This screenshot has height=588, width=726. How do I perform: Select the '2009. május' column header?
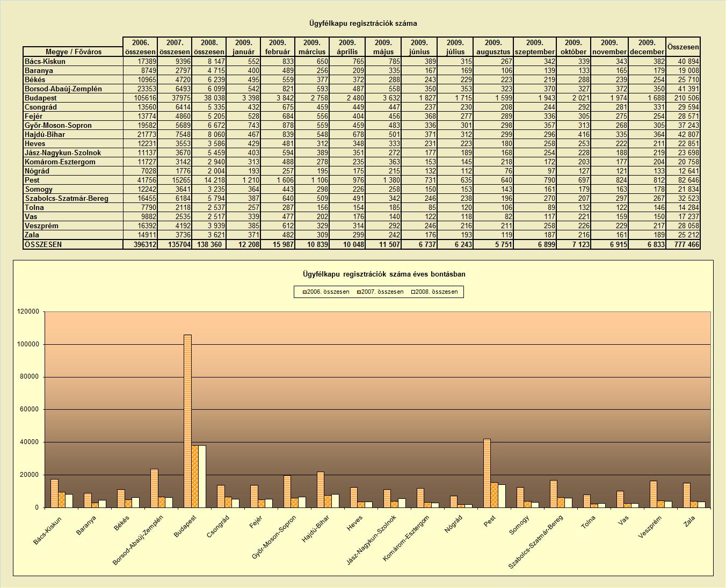coord(383,47)
